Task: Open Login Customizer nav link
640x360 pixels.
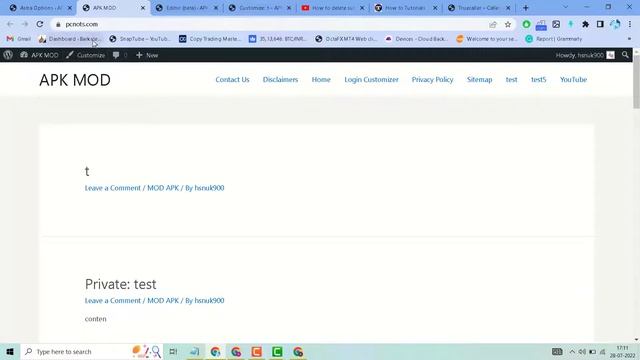Action: click(371, 80)
